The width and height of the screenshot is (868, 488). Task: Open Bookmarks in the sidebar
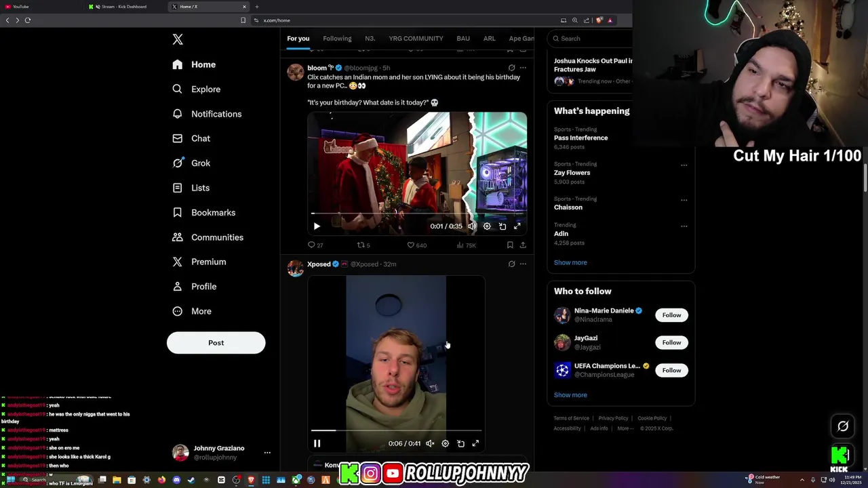[203, 212]
